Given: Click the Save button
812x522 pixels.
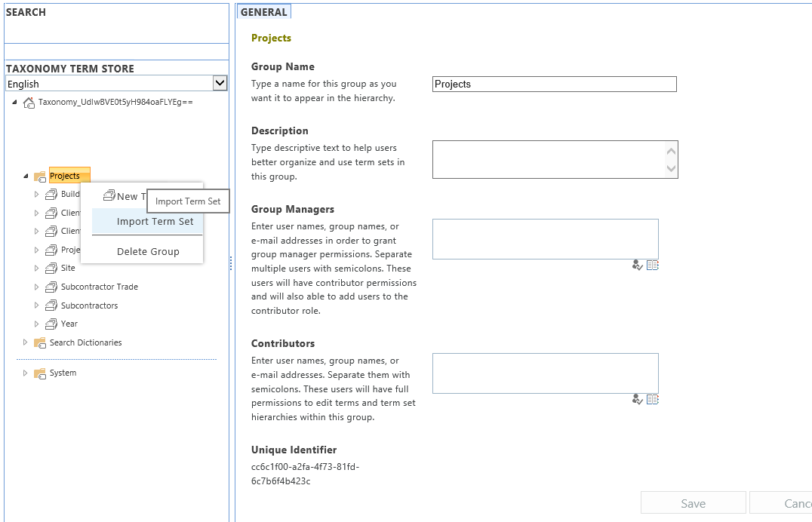Looking at the screenshot, I should point(693,503).
